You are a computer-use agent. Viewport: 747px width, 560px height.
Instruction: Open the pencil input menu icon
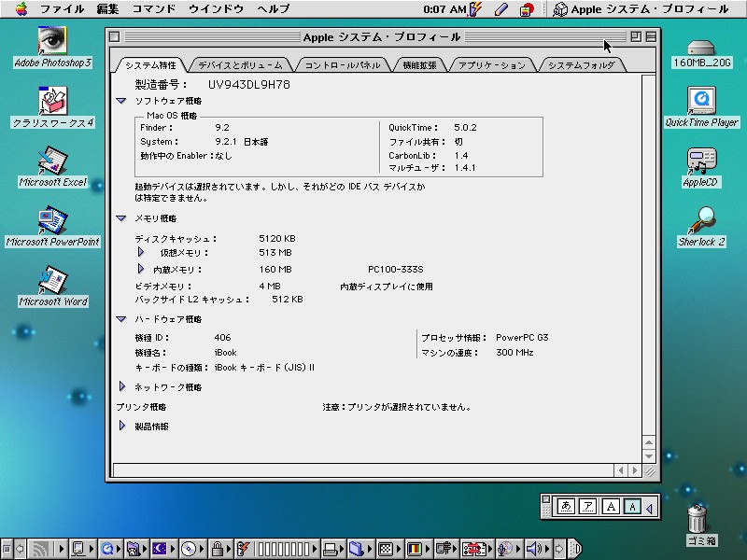click(500, 8)
